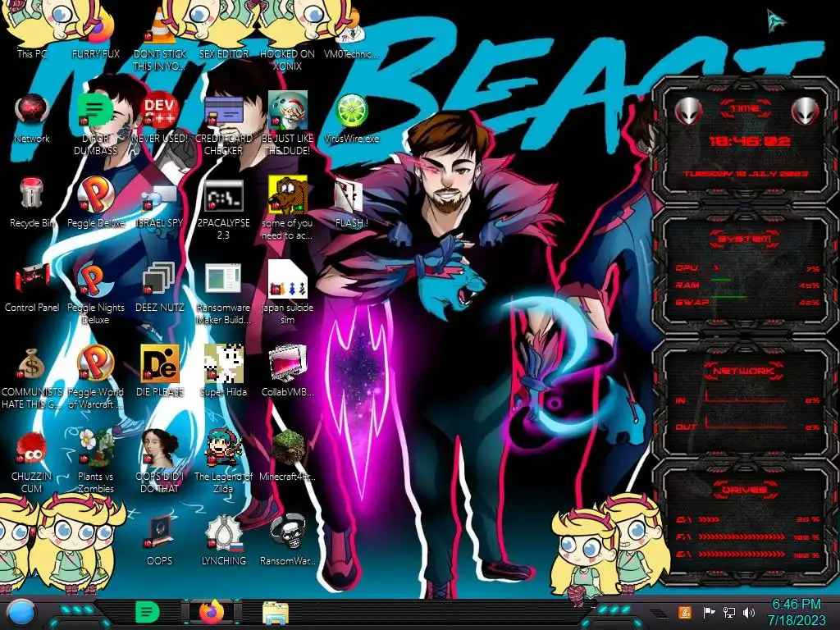Select the BE JUST LIKE THE DUDE! icon
This screenshot has width=840, height=630.
(x=287, y=125)
